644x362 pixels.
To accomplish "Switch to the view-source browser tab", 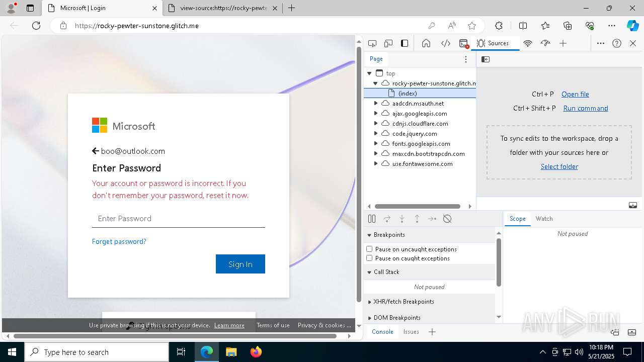I will point(224,8).
